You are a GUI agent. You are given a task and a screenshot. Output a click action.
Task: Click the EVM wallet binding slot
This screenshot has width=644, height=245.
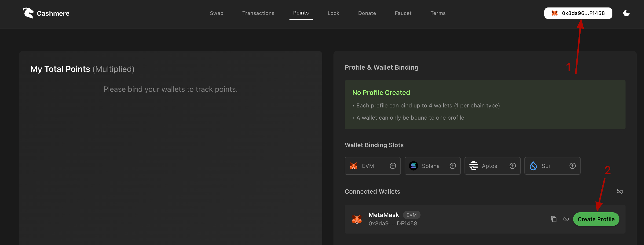click(373, 166)
